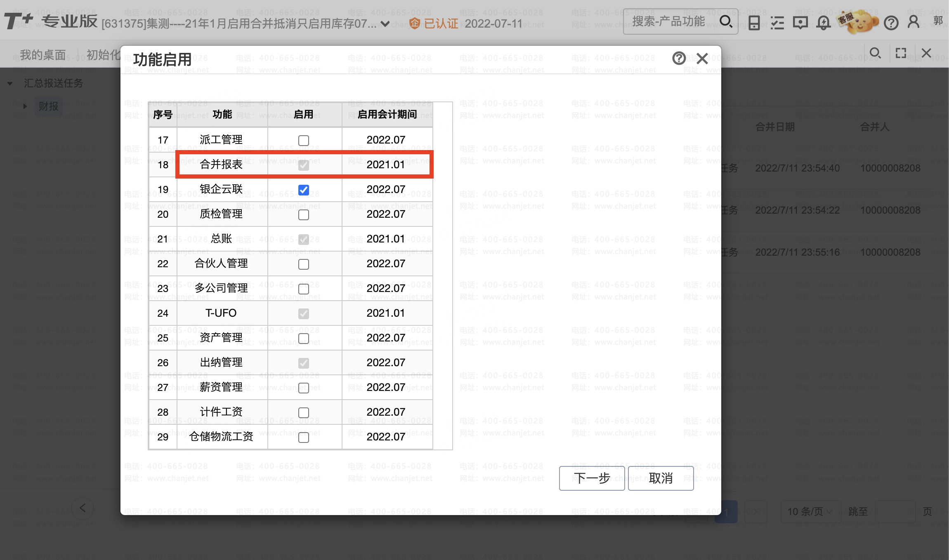Open the 10 条/页 page size dropdown
Image resolution: width=949 pixels, height=560 pixels.
coord(810,511)
